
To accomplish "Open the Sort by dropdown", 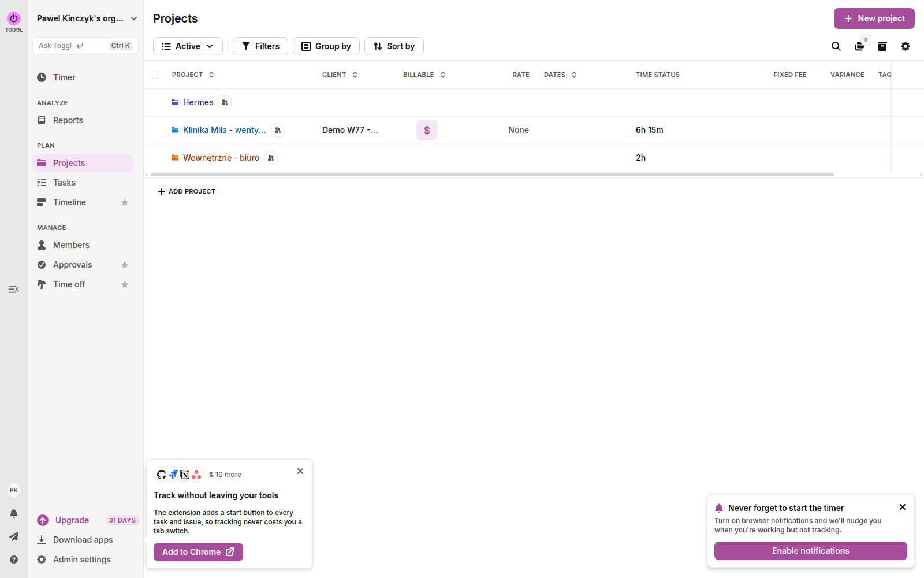I will 394,46.
